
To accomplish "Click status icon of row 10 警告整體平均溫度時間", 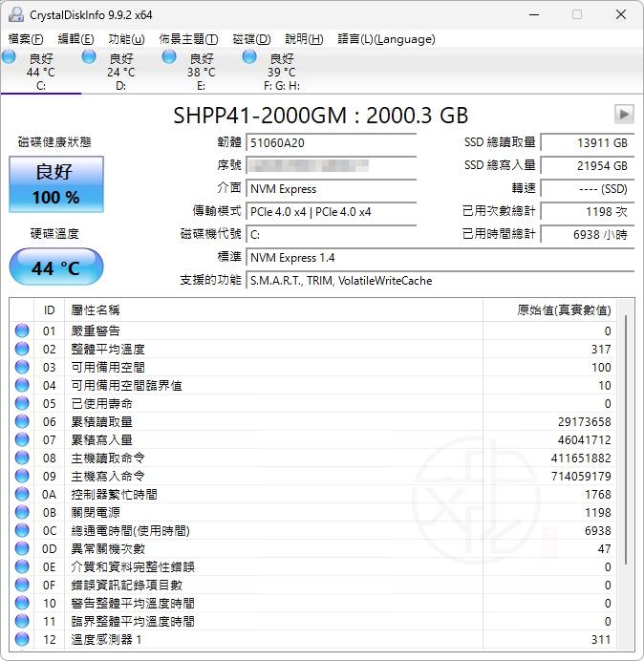I will (22, 603).
